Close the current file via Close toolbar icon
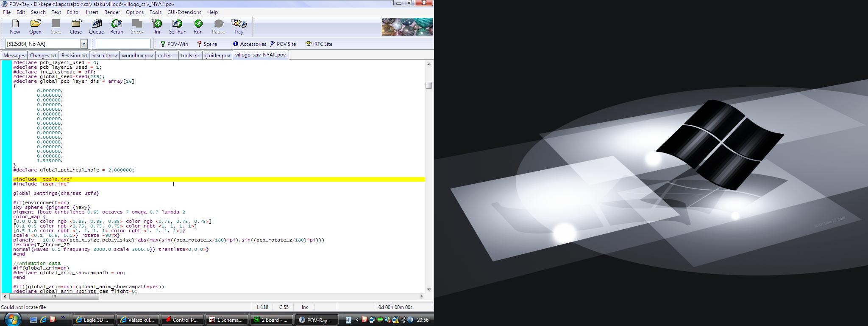Screen dimensions: 868x326 click(76, 26)
